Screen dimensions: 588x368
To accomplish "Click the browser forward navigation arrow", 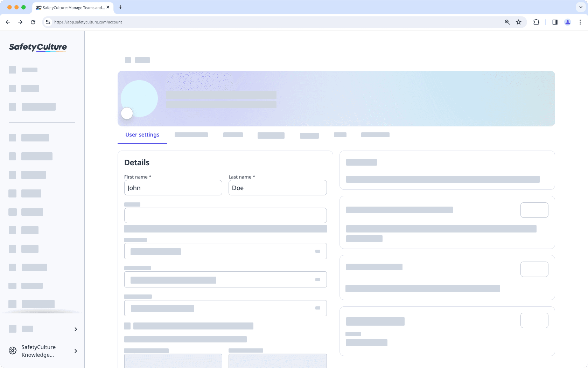I will coord(20,22).
